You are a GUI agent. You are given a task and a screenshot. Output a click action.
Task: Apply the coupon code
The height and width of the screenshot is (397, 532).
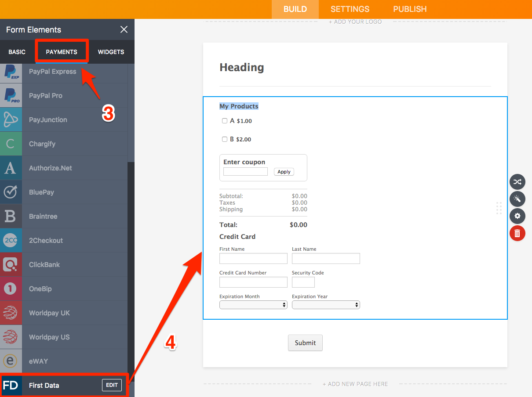pos(284,172)
